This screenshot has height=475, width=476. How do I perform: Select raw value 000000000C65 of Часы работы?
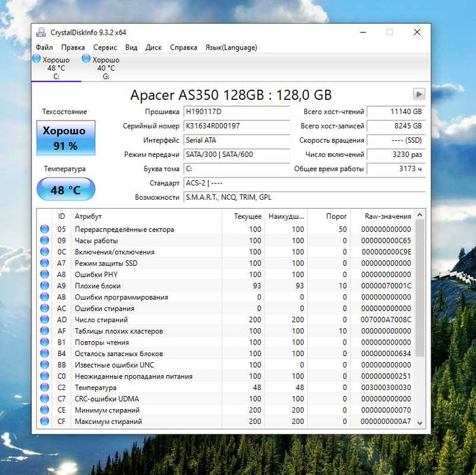386,241
